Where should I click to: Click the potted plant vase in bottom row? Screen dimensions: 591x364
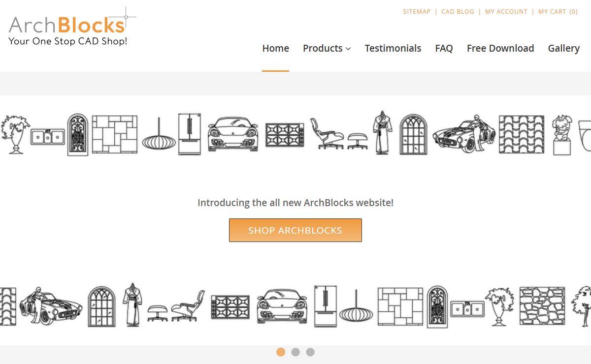(x=500, y=306)
